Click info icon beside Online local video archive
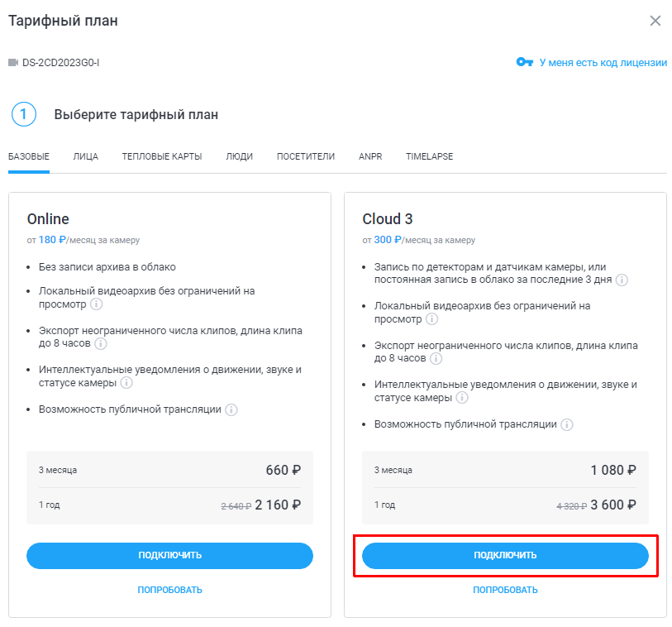The height and width of the screenshot is (627, 672). (96, 304)
